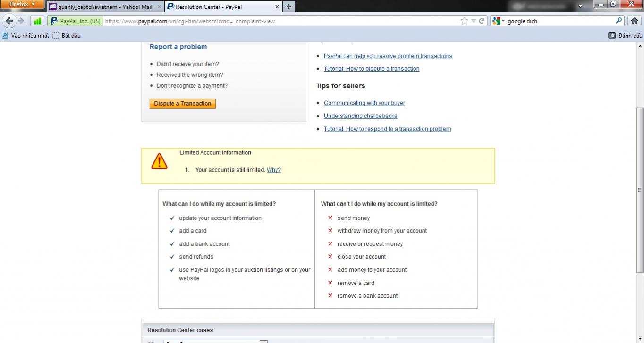Click the 'remove a card' list item

pyautogui.click(x=356, y=284)
